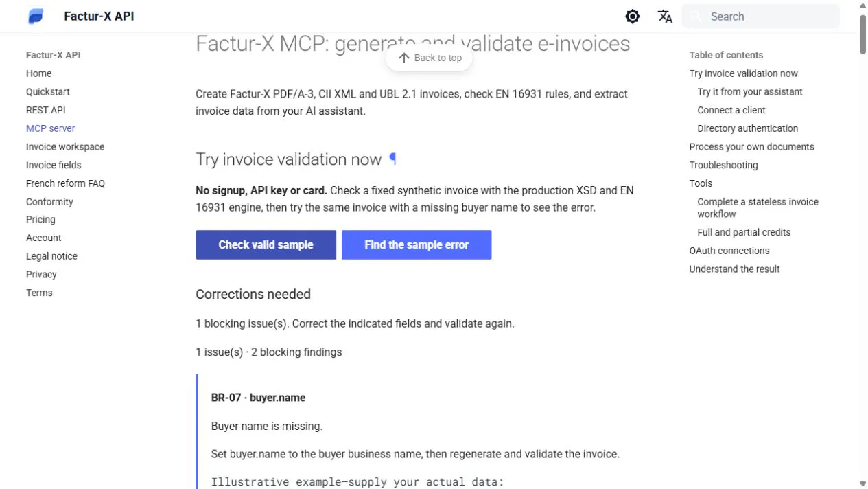Viewport: 868px width, 489px height.
Task: Focus the Search input field
Action: pos(760,16)
